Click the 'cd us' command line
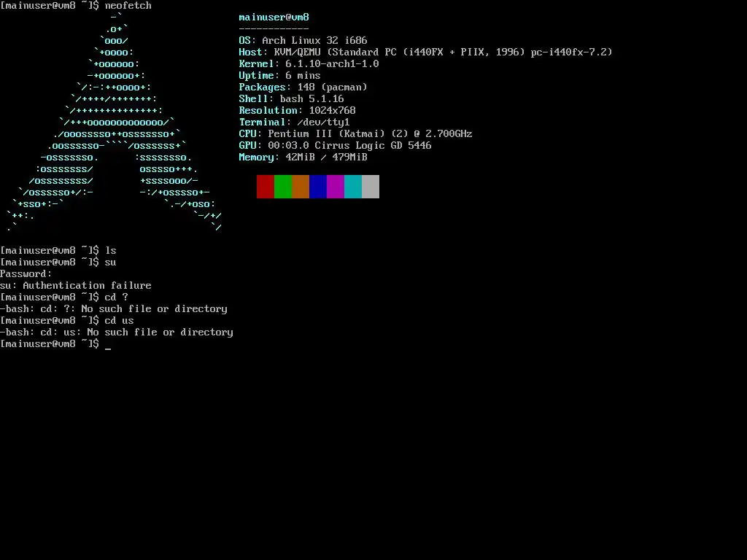747x560 pixels. pos(67,321)
